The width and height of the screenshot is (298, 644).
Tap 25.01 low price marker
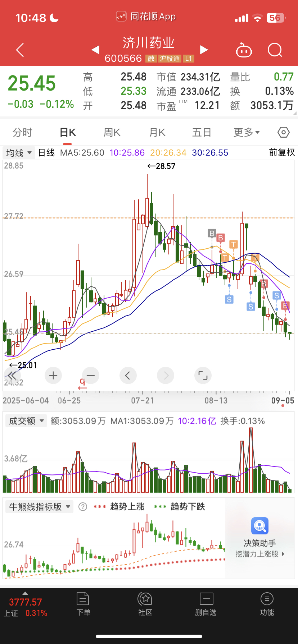coord(23,365)
